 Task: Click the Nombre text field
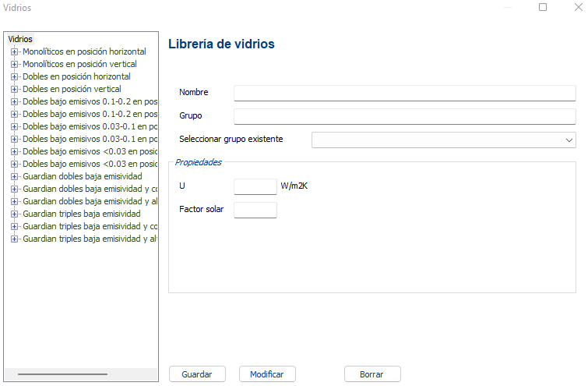click(404, 93)
